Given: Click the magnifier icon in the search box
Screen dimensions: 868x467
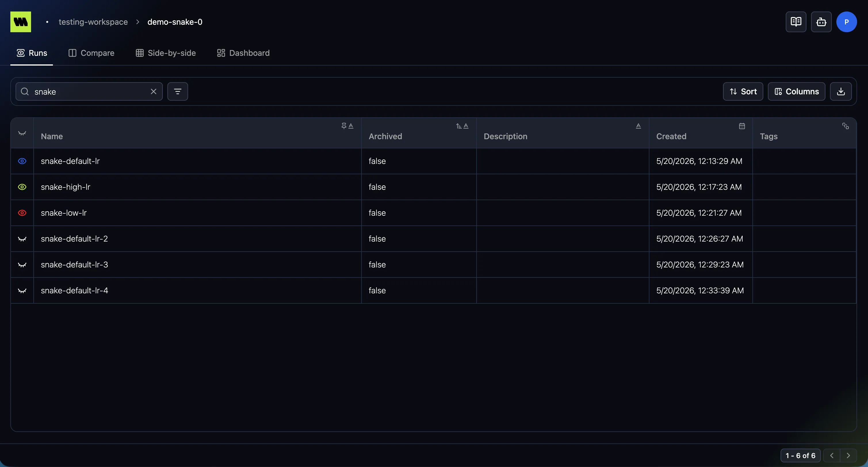Looking at the screenshot, I should pyautogui.click(x=25, y=92).
